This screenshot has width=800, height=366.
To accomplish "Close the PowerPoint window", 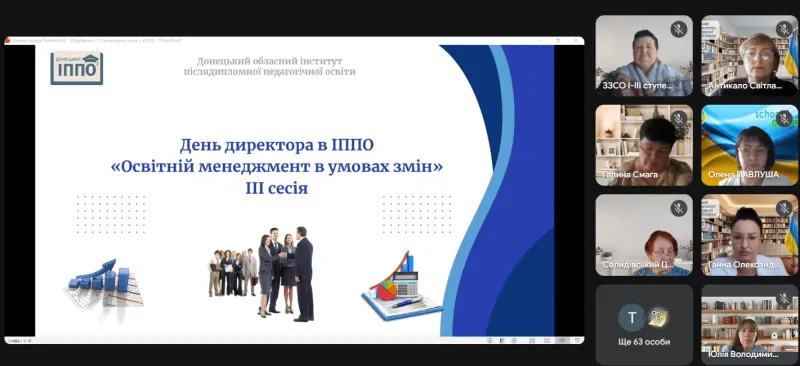I will (x=576, y=40).
